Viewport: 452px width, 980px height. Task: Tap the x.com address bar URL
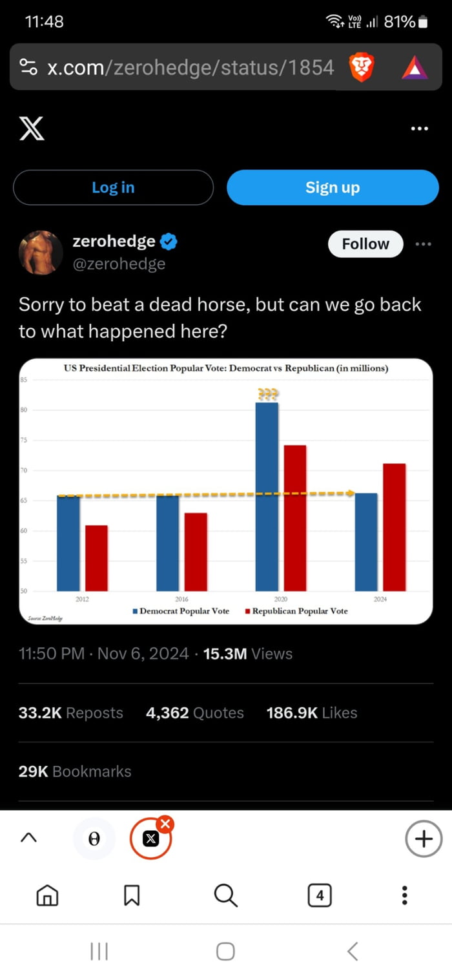point(190,67)
